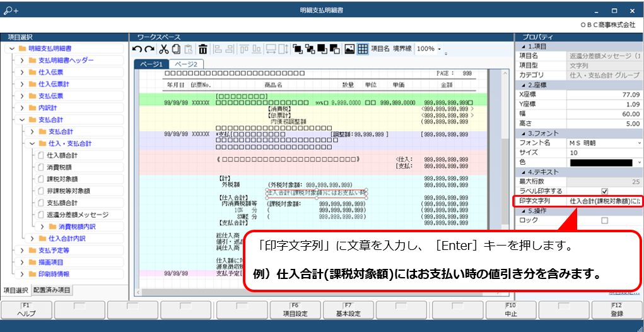
Task: Click F6 項目設定 button
Action: tap(295, 310)
